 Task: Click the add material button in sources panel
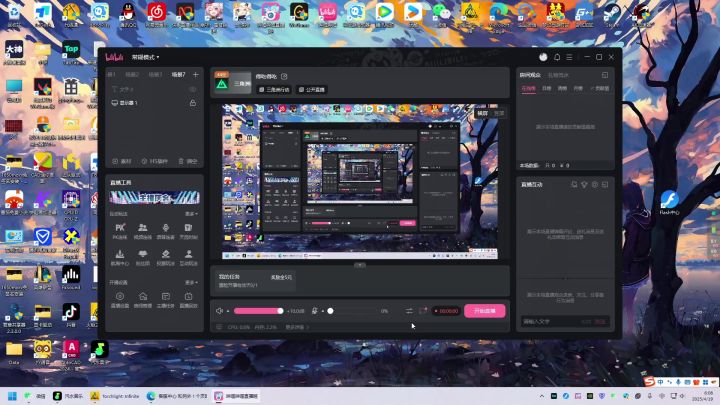coord(122,161)
